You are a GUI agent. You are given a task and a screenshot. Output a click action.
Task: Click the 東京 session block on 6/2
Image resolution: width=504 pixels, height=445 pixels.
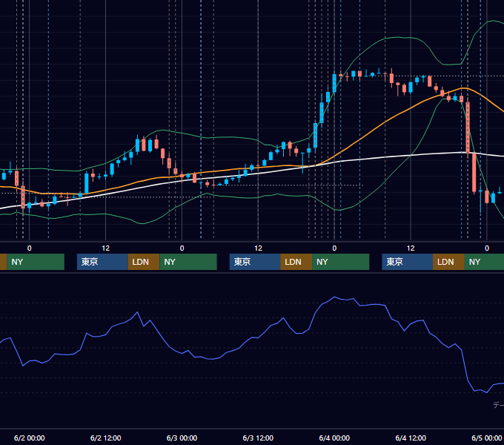click(102, 262)
